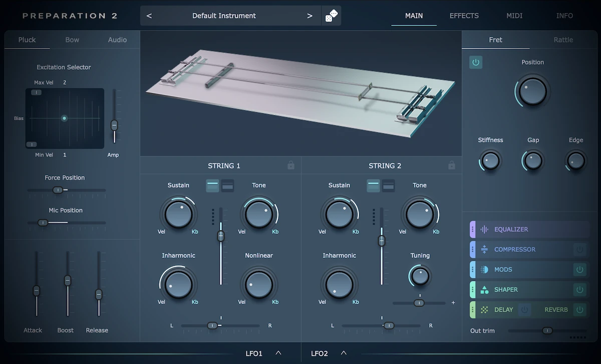601x364 pixels.
Task: Enable the Reverb power toggle
Action: click(x=579, y=309)
